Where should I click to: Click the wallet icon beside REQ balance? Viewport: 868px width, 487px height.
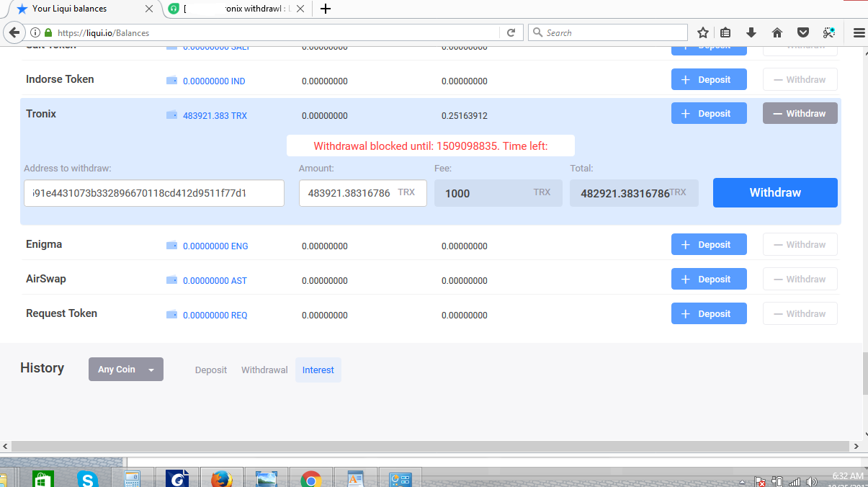172,314
